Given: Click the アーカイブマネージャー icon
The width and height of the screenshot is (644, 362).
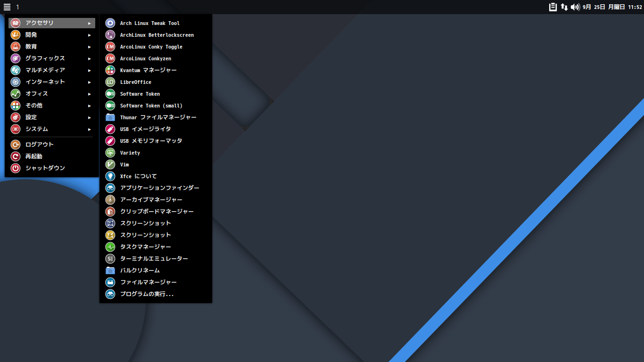Looking at the screenshot, I should point(110,200).
